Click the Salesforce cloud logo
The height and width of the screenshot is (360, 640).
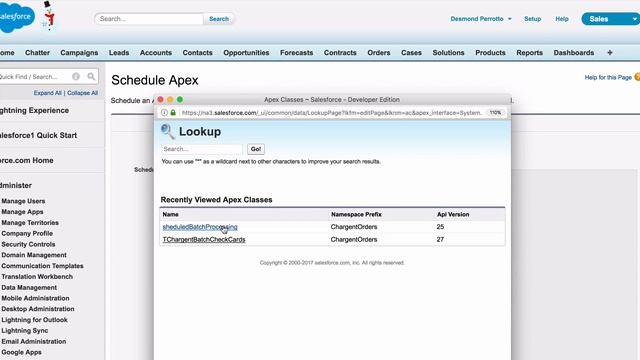pyautogui.click(x=16, y=17)
